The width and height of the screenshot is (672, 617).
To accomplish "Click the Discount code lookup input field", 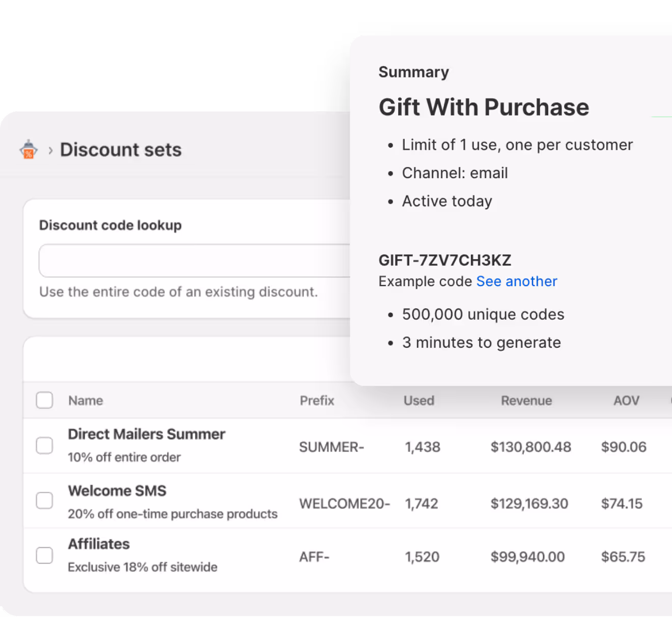I will pos(194,261).
